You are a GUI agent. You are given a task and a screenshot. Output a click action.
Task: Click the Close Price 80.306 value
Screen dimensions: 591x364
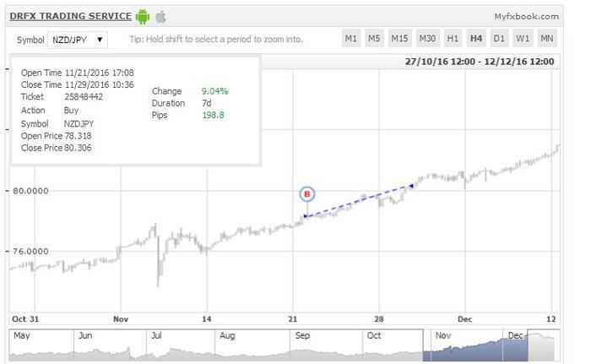(78, 148)
